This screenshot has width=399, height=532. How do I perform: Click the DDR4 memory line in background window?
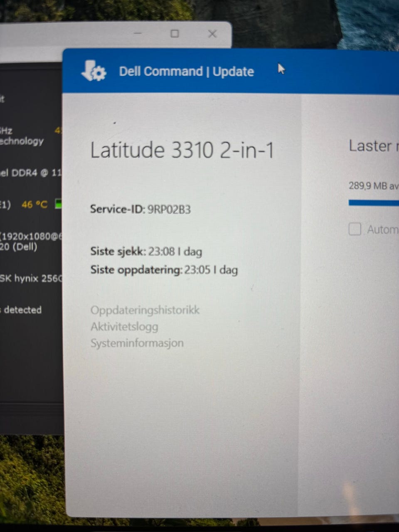tap(31, 172)
